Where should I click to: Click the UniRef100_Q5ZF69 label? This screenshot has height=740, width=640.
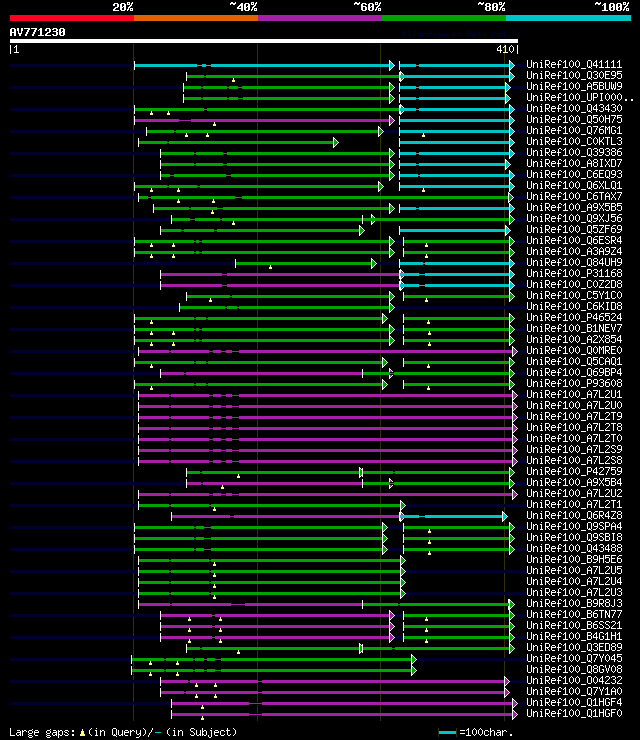[x=574, y=229]
